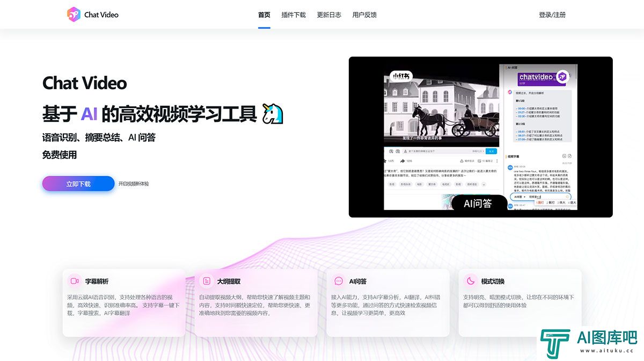
Task: Click the 字幕解析 video camera icon
Action: tap(75, 281)
